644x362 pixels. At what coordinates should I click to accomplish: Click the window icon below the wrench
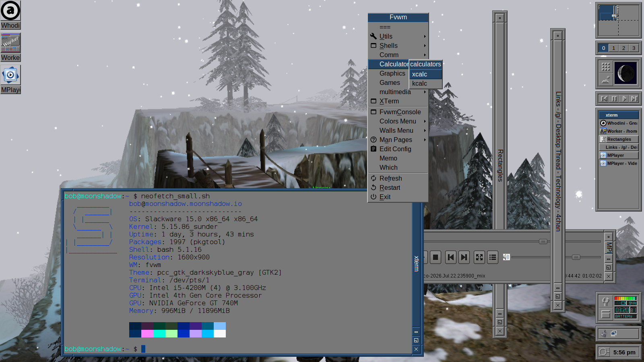point(606,314)
